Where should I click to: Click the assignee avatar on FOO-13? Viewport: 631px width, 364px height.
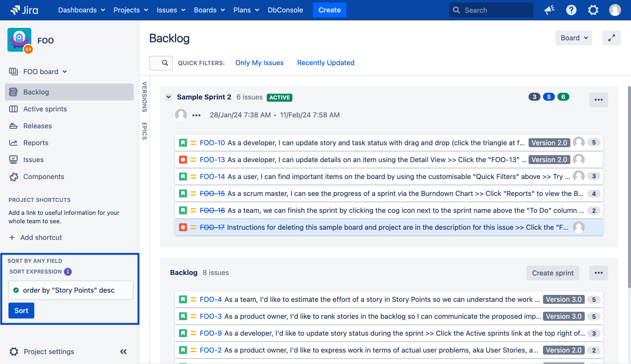(x=579, y=160)
